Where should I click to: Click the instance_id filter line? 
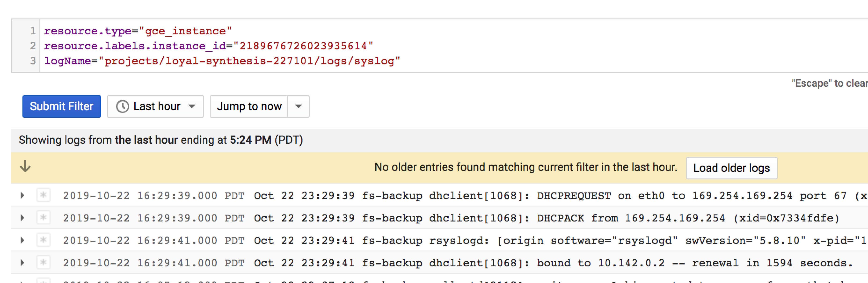pyautogui.click(x=208, y=46)
